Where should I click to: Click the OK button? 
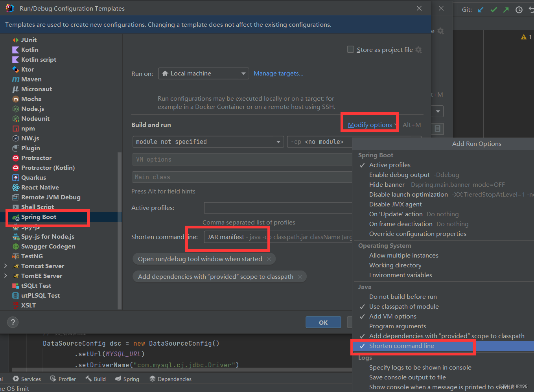(323, 322)
